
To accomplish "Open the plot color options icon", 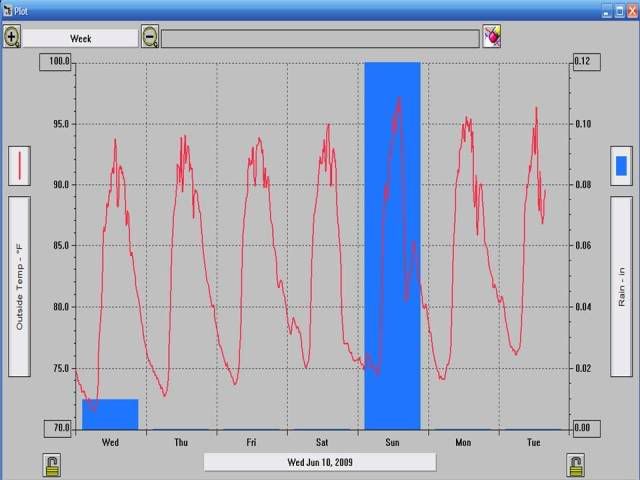I will [492, 37].
